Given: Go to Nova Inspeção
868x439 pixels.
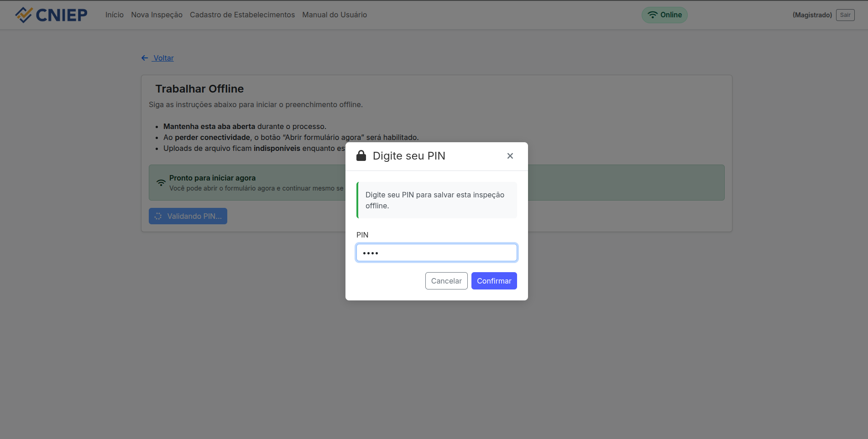Looking at the screenshot, I should click(x=157, y=15).
